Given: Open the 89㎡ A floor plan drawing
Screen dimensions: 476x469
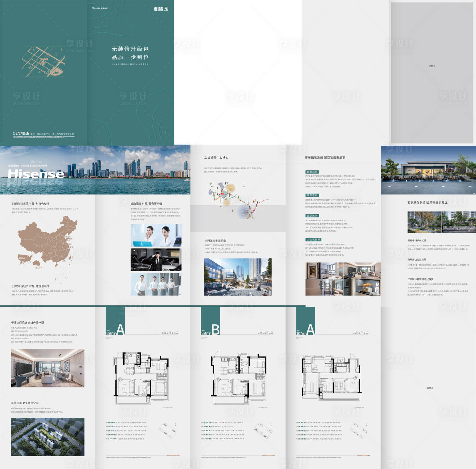Looking at the screenshot, I should click(x=141, y=379).
